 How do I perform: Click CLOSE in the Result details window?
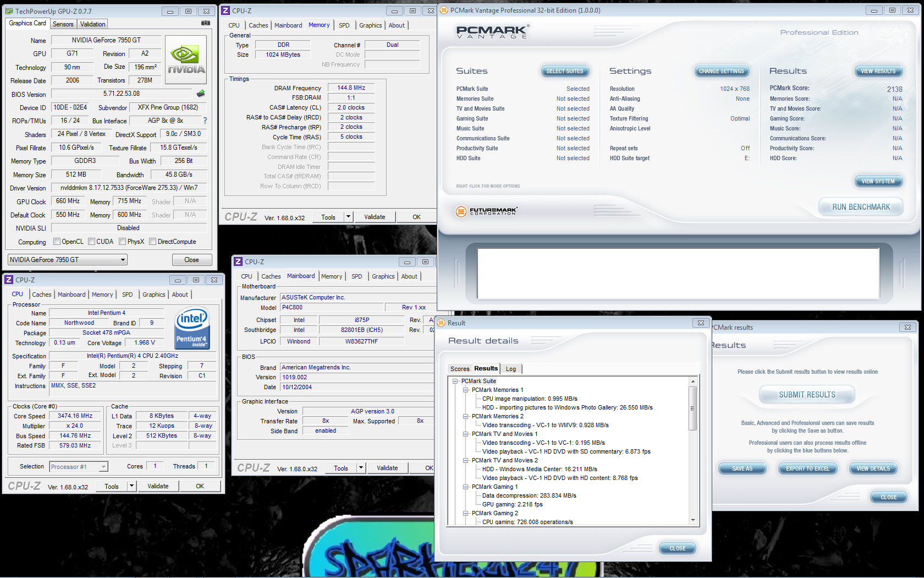(677, 548)
